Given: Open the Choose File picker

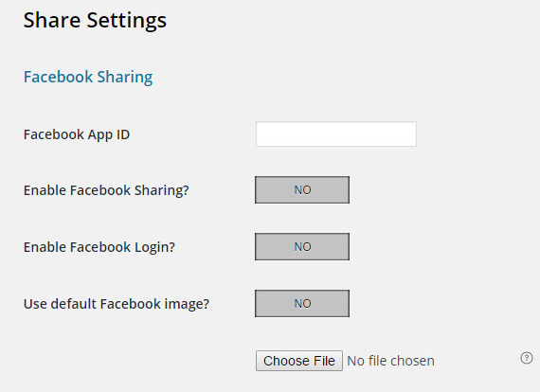Looking at the screenshot, I should [299, 361].
